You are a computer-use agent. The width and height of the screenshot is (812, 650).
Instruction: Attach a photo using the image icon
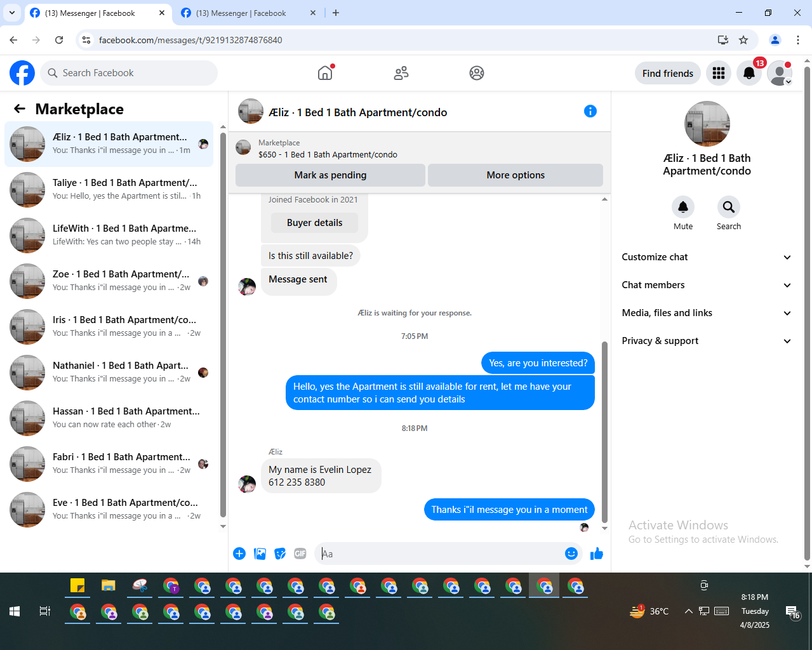click(x=260, y=554)
